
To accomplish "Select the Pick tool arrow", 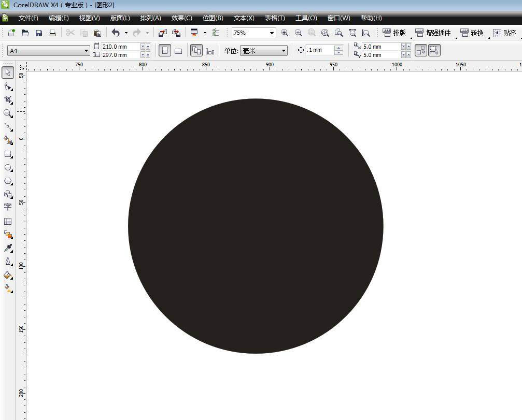I will click(x=8, y=73).
